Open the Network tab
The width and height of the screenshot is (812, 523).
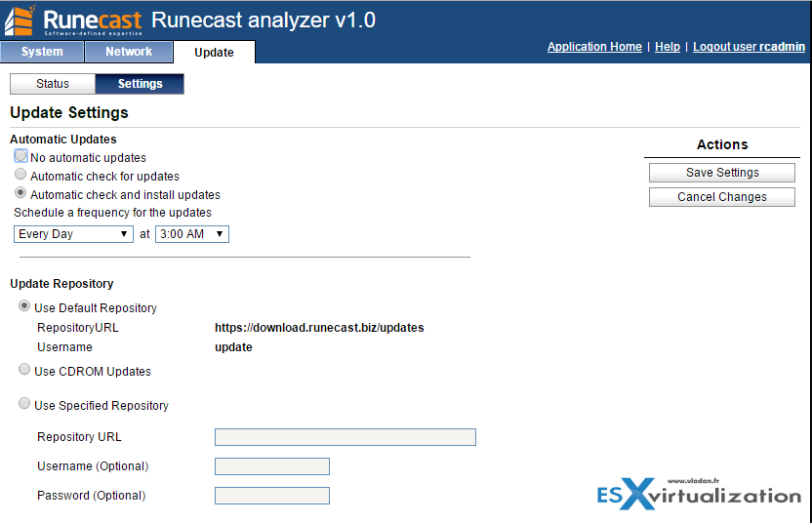pos(129,52)
